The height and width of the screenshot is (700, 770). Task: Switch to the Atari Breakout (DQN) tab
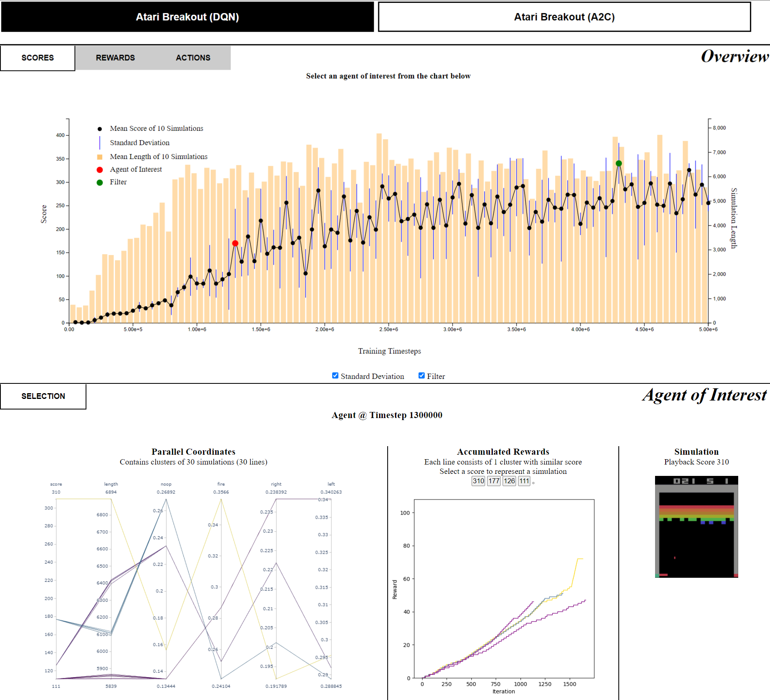click(188, 17)
